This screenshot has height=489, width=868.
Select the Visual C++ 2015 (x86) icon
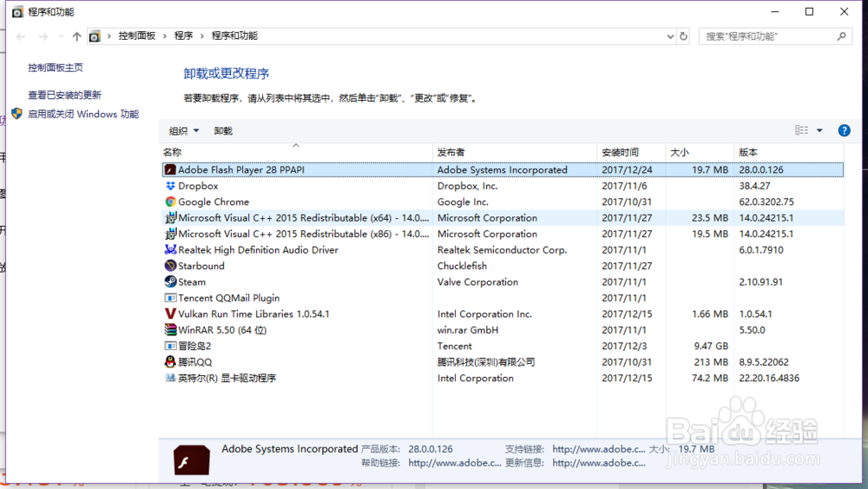(170, 234)
